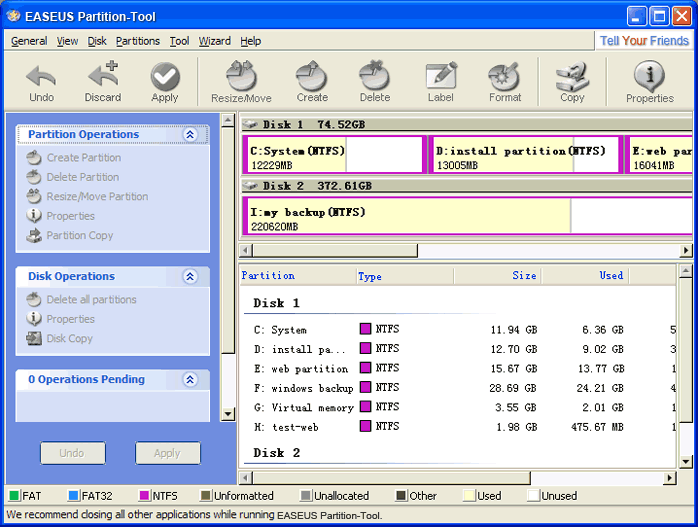Collapse the Partition Operations panel

pos(190,135)
